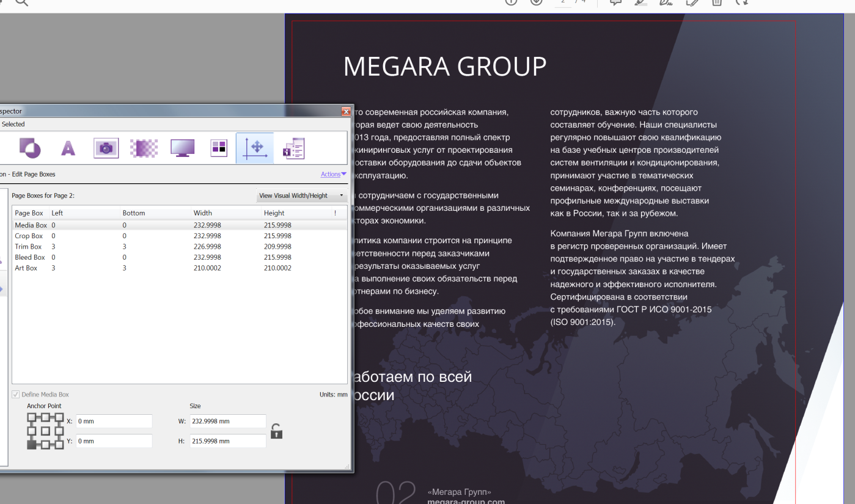Click the Y anchor field showing 0 mm
The height and width of the screenshot is (504, 855).
[x=114, y=440]
